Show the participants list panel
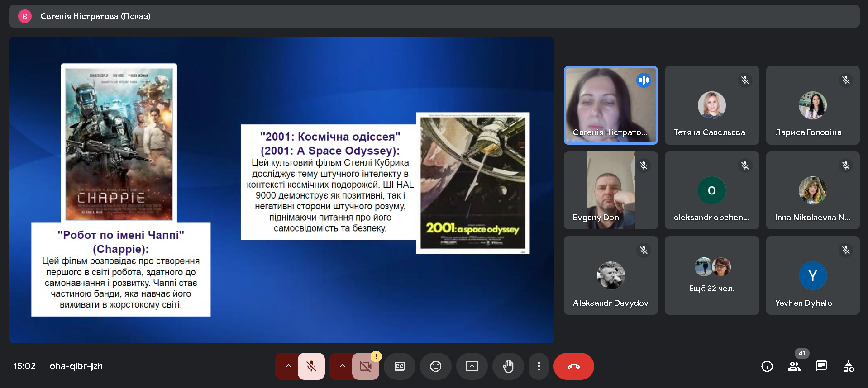 click(x=794, y=366)
